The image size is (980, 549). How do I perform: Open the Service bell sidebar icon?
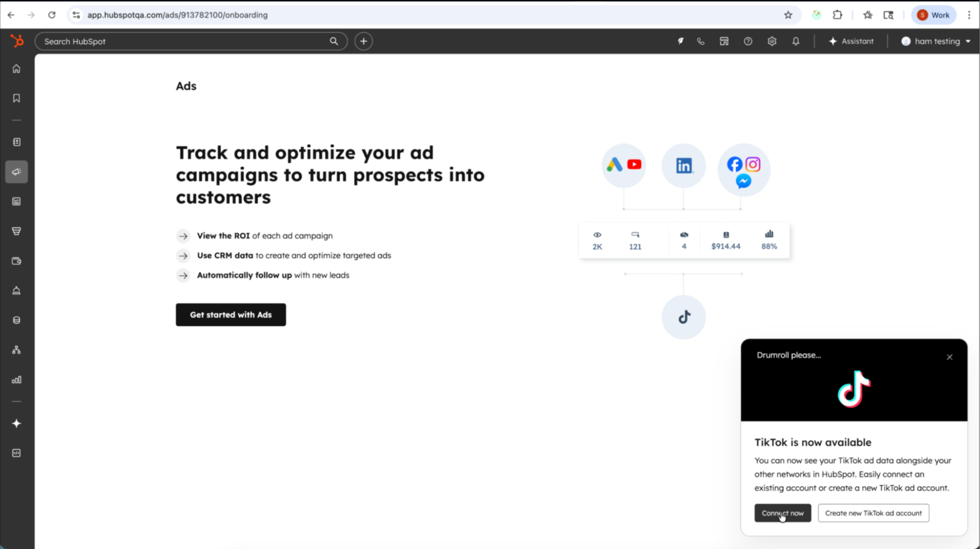click(17, 290)
